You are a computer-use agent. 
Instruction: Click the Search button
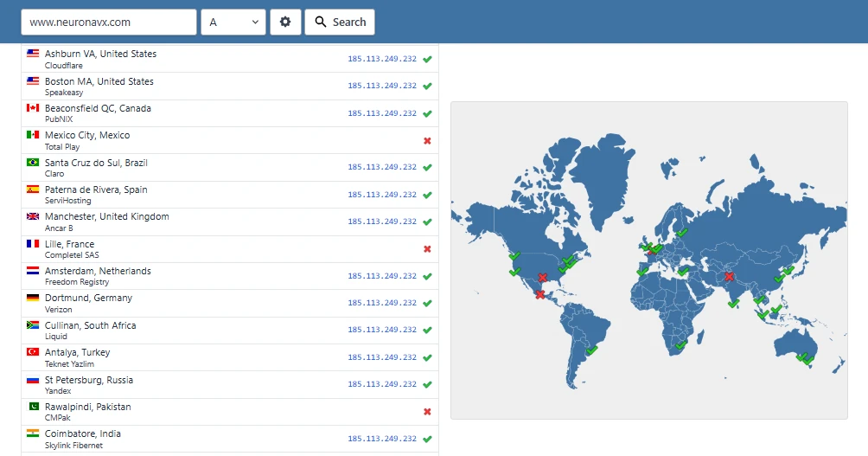click(340, 22)
